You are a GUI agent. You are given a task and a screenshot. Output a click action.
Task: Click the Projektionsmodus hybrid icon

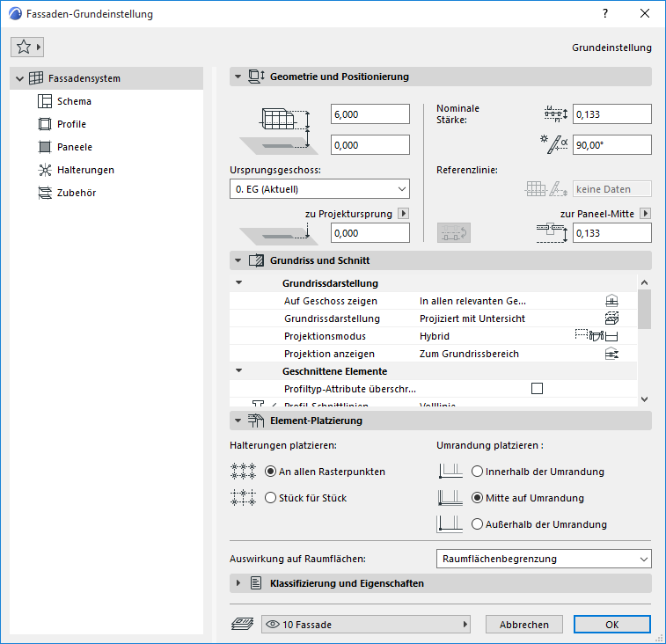(x=596, y=335)
